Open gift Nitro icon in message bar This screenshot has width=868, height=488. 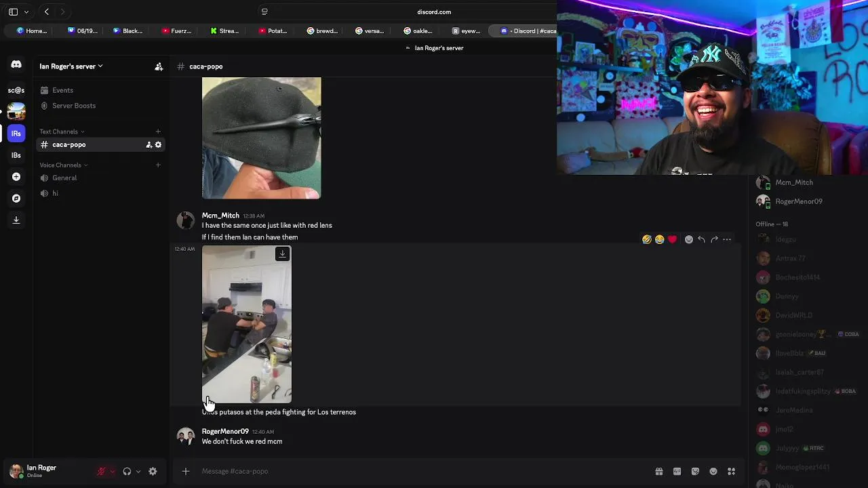pyautogui.click(x=658, y=472)
